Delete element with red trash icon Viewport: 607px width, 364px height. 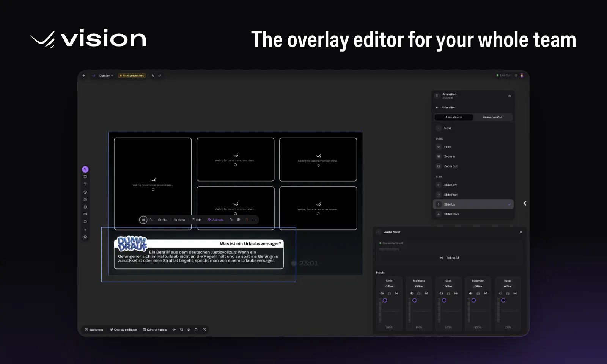point(247,220)
